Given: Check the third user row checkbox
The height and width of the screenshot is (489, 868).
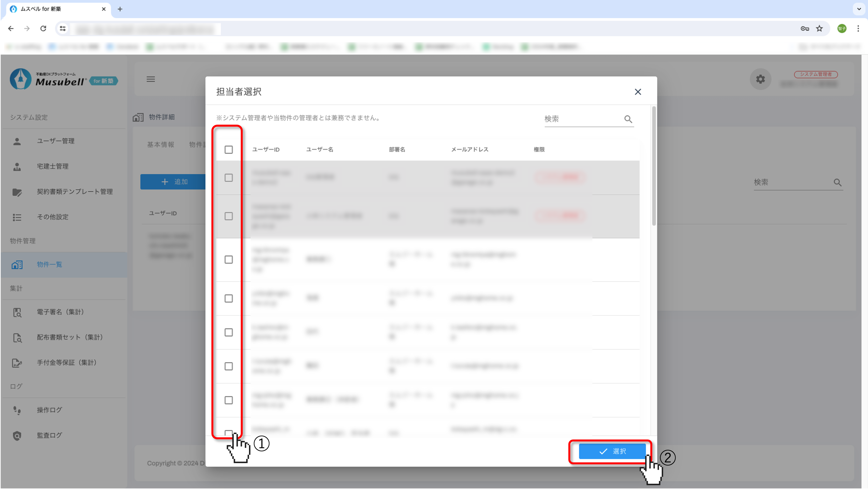Looking at the screenshot, I should [x=228, y=259].
